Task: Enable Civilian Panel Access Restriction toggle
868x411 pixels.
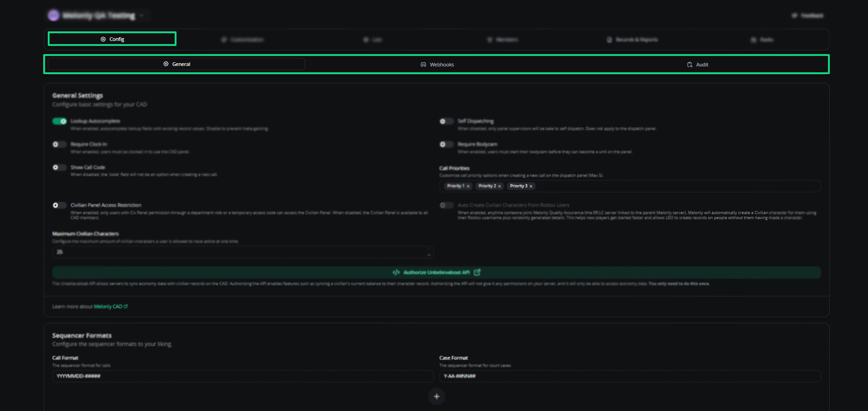Action: (x=60, y=205)
